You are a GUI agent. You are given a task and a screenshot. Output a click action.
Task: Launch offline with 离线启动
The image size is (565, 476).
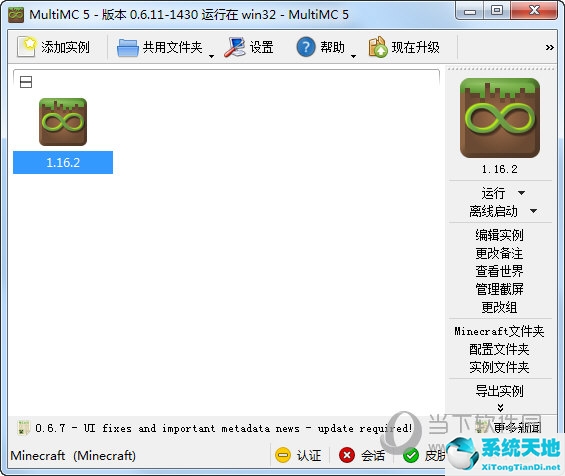click(493, 211)
